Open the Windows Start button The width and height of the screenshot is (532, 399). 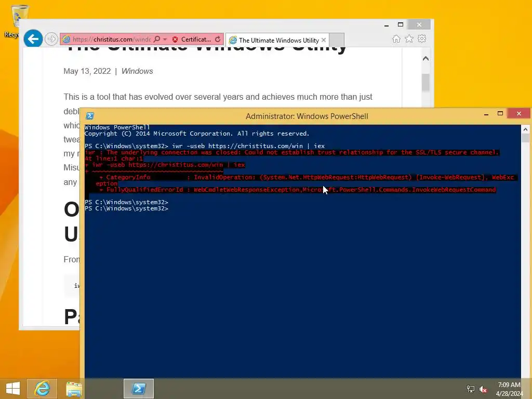click(13, 389)
